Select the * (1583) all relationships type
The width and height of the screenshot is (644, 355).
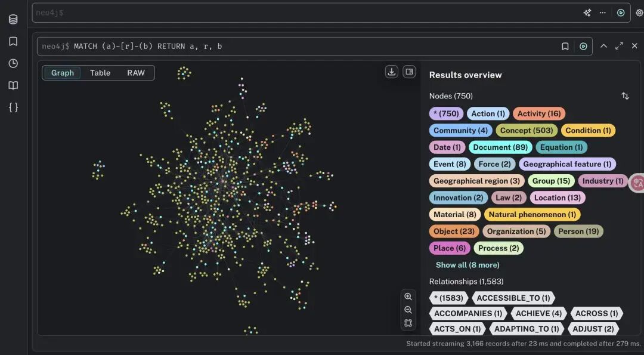pos(448,298)
